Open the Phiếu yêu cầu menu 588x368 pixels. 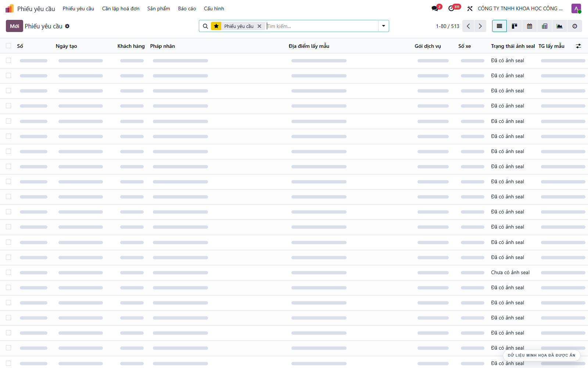pyautogui.click(x=78, y=8)
